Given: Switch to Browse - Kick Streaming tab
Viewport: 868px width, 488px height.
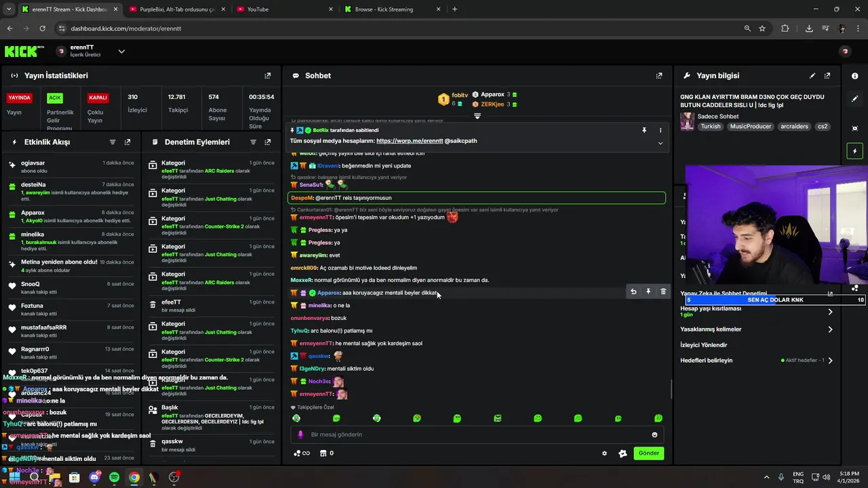Looking at the screenshot, I should 393,9.
